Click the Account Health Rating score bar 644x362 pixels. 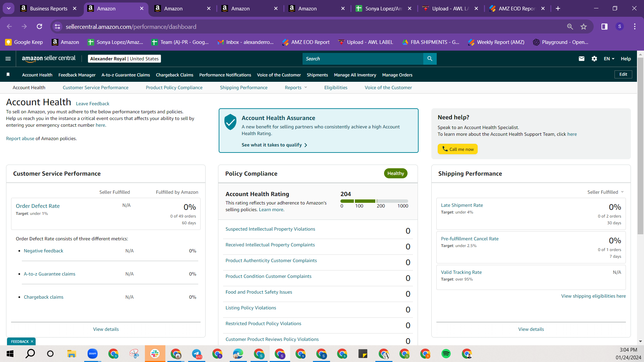coord(374,201)
